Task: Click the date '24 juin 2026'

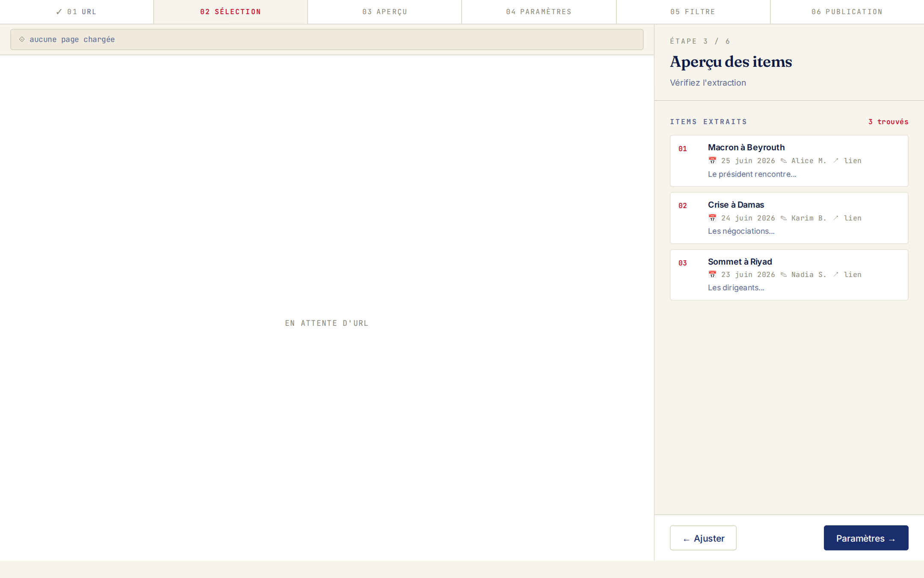Action: [748, 218]
